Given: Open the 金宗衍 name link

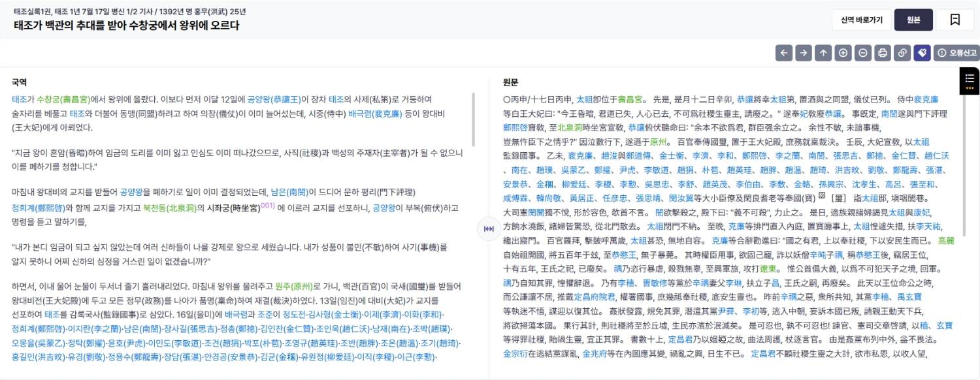Looking at the screenshot, I should 516,354.
